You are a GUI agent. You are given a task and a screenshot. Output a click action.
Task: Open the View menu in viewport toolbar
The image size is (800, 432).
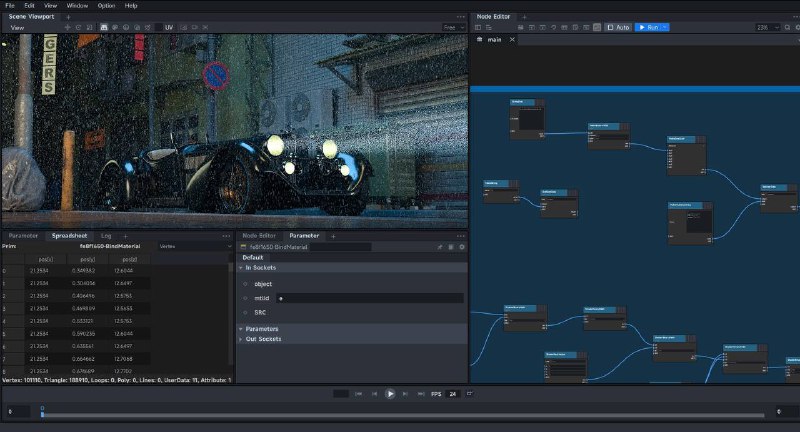(x=17, y=28)
